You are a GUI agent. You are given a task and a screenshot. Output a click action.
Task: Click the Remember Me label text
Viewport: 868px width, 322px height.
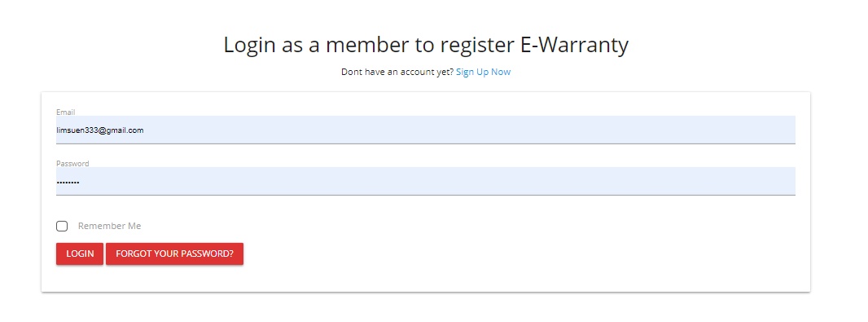(x=110, y=226)
